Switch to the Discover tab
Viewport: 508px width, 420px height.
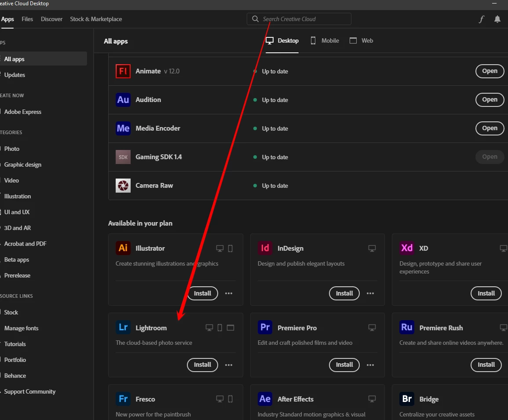(51, 19)
